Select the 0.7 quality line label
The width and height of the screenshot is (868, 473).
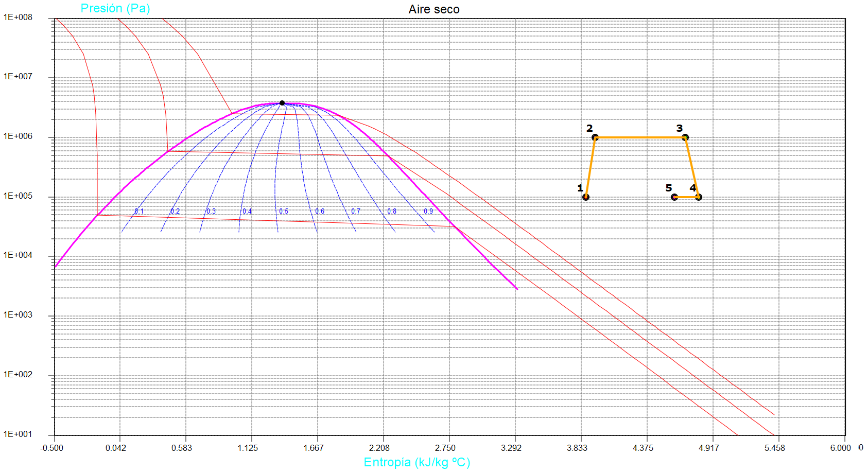tap(356, 212)
